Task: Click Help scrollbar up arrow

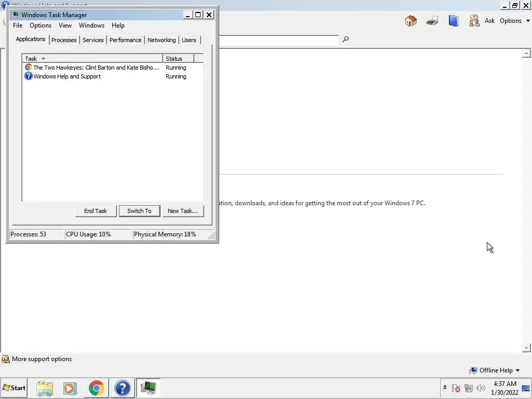Action: coord(526,54)
